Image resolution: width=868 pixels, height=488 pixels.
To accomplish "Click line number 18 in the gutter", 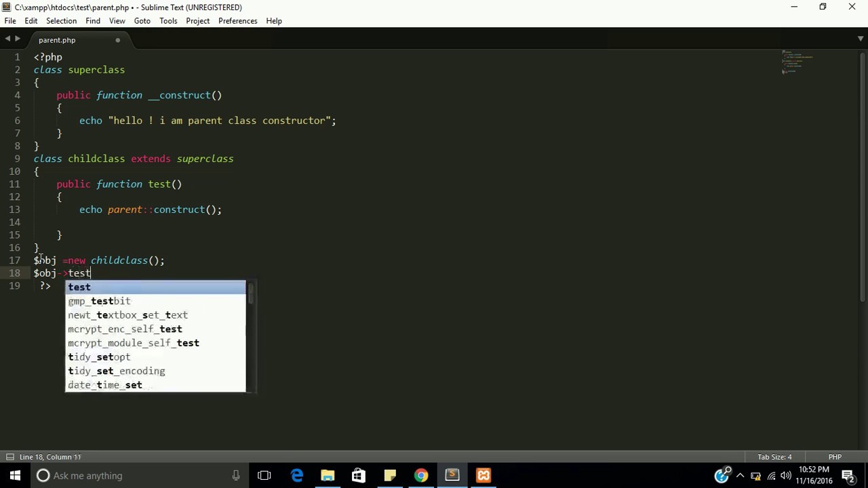I will (14, 273).
